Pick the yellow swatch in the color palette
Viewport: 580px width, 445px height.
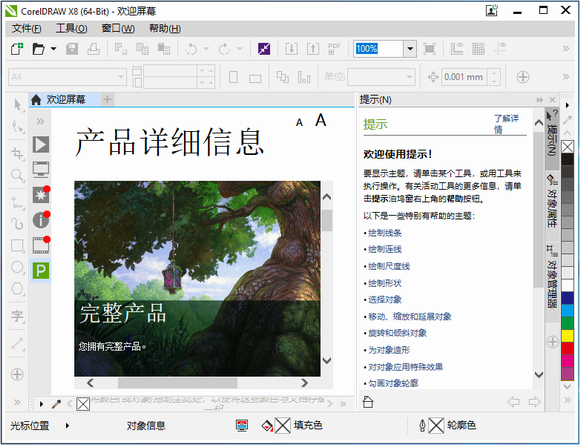coord(567,336)
